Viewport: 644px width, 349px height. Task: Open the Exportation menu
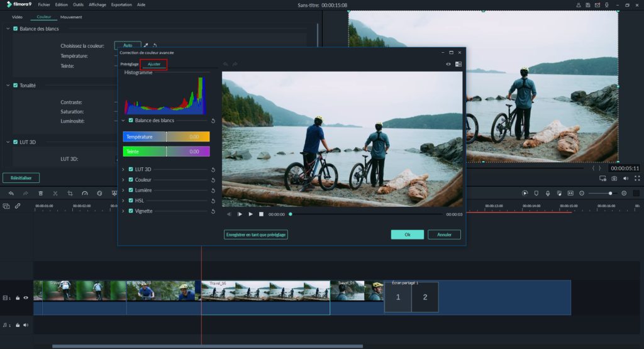pos(121,5)
